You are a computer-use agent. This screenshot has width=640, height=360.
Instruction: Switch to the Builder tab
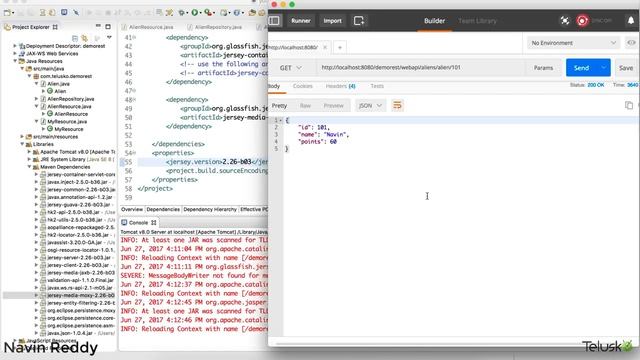tap(434, 20)
